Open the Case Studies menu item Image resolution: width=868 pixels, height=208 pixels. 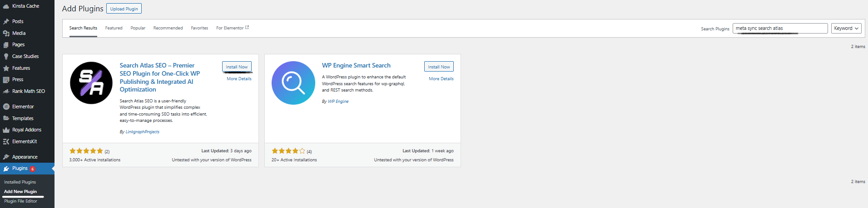27,57
